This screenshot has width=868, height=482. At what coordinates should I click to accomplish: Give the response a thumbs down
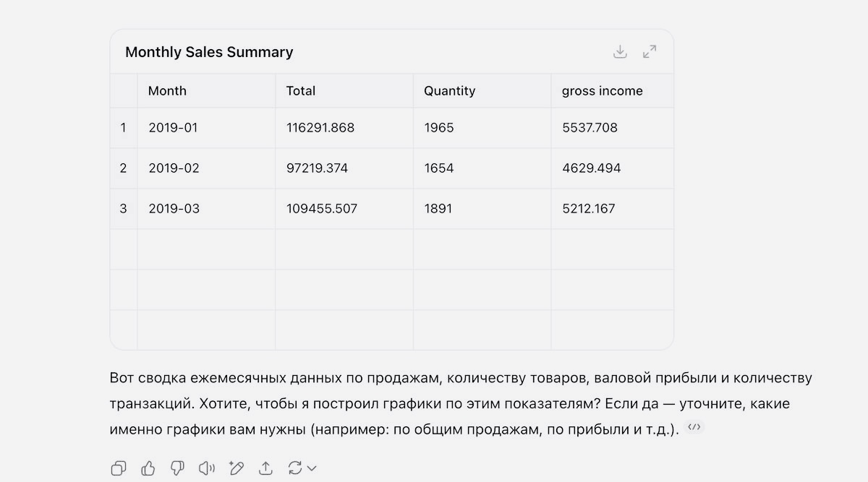tap(177, 468)
